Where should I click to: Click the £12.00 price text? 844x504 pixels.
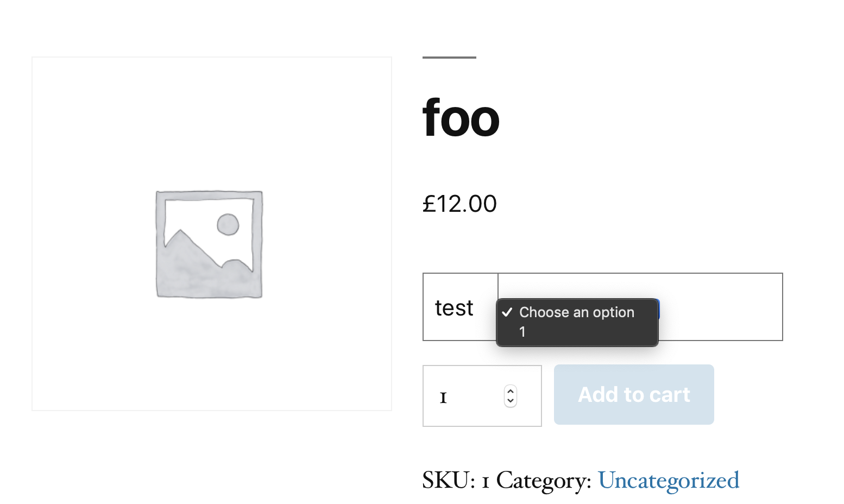tap(459, 204)
